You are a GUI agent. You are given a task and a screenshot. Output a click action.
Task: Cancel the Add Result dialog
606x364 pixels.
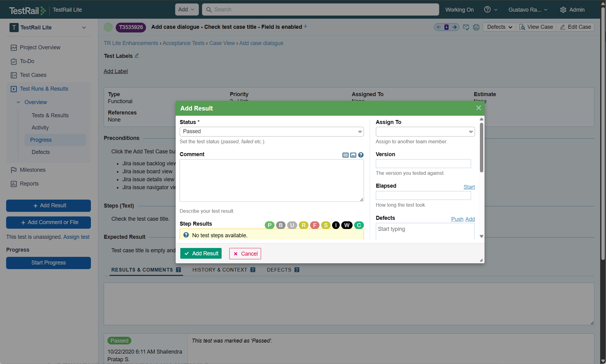(x=245, y=253)
